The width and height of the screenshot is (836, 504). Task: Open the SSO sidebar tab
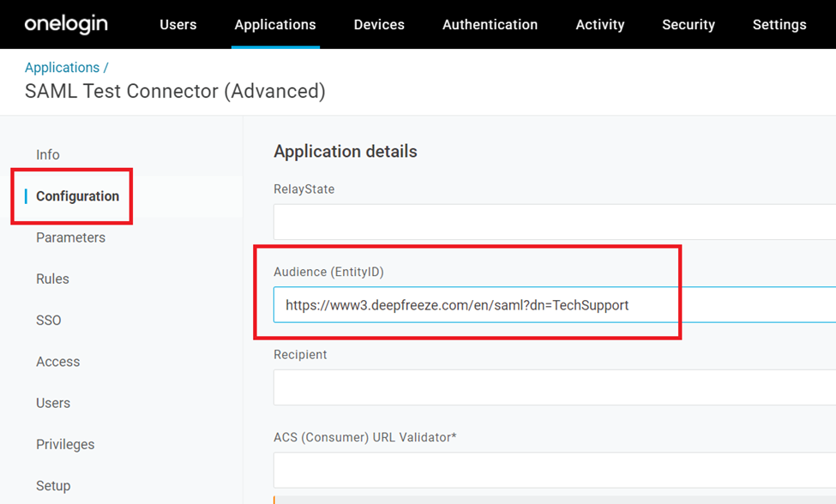click(x=49, y=321)
